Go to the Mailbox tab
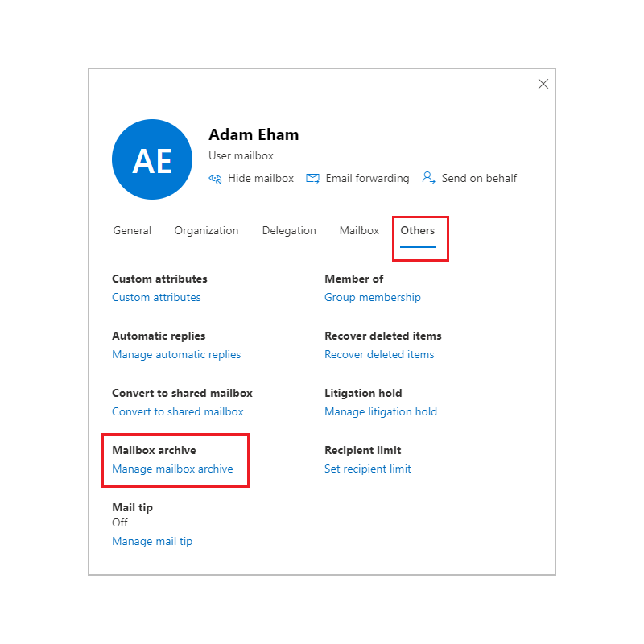The width and height of the screenshot is (644, 644). pos(359,230)
